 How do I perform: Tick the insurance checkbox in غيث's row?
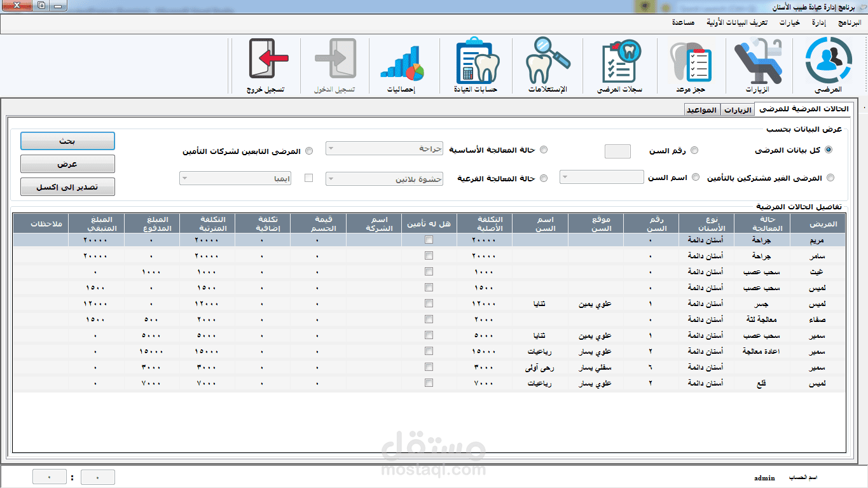(x=429, y=272)
